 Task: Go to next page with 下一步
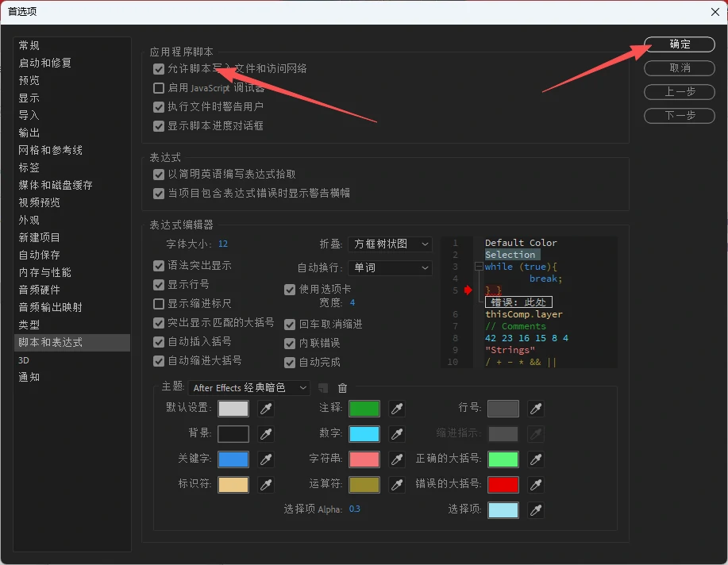[x=680, y=116]
